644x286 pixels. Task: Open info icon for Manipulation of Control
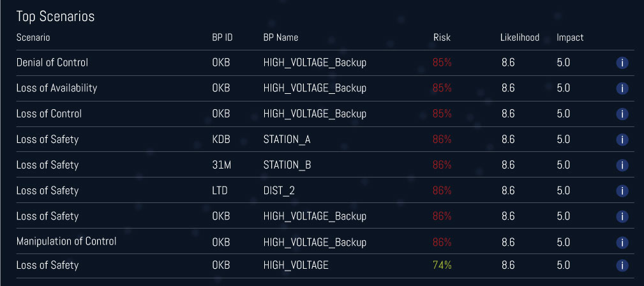(622, 242)
